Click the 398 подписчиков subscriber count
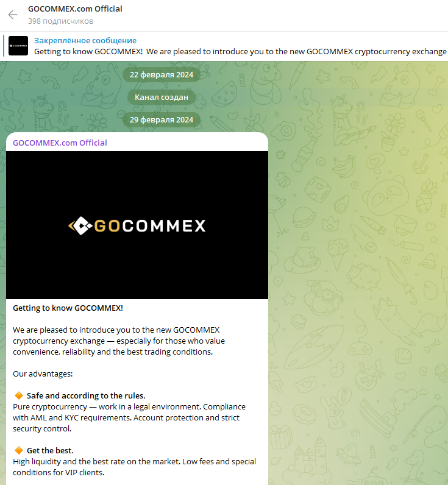 (60, 21)
